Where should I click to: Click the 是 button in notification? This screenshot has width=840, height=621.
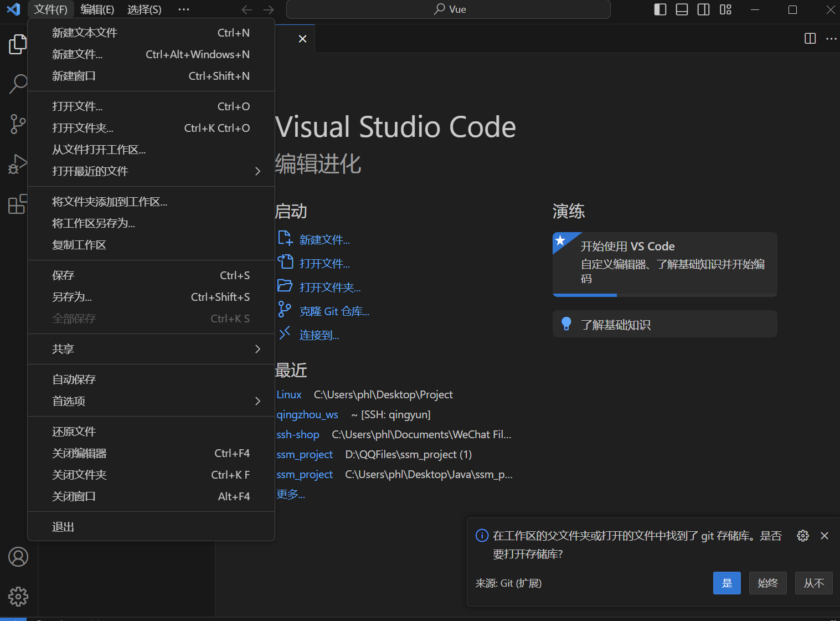[727, 583]
